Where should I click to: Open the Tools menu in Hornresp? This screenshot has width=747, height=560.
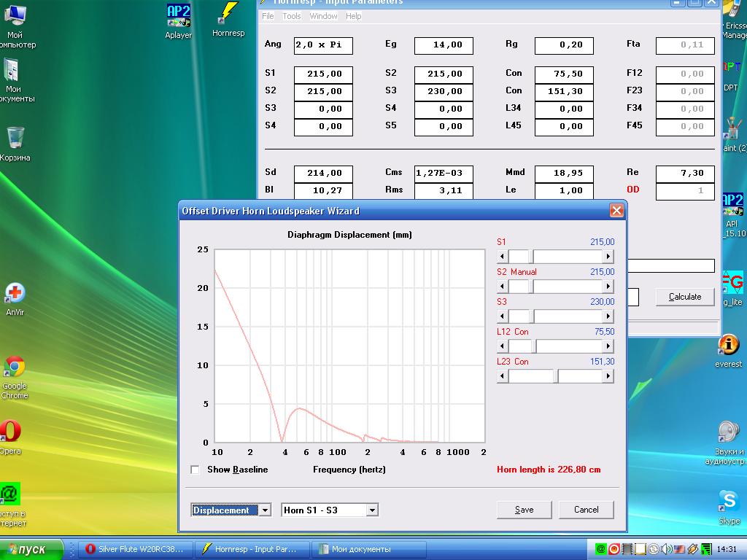292,16
